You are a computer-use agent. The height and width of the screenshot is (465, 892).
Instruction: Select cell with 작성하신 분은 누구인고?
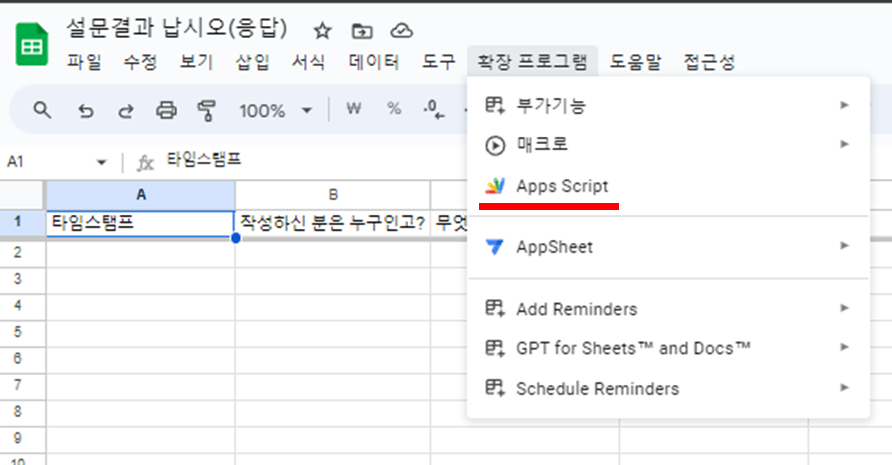tap(333, 223)
